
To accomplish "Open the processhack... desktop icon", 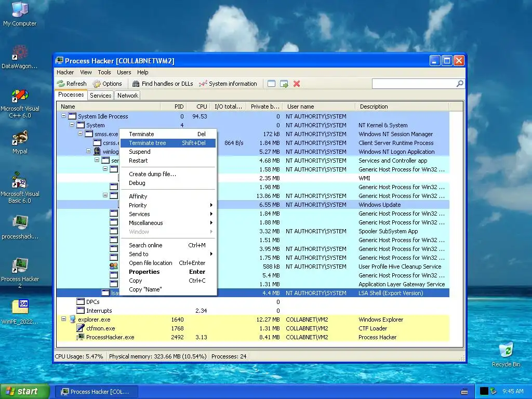I will click(20, 228).
